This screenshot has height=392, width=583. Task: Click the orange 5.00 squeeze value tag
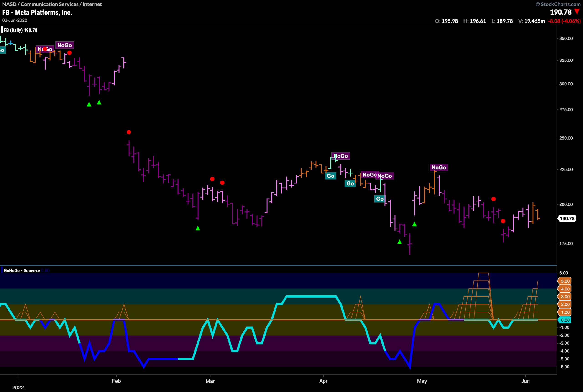565,281
